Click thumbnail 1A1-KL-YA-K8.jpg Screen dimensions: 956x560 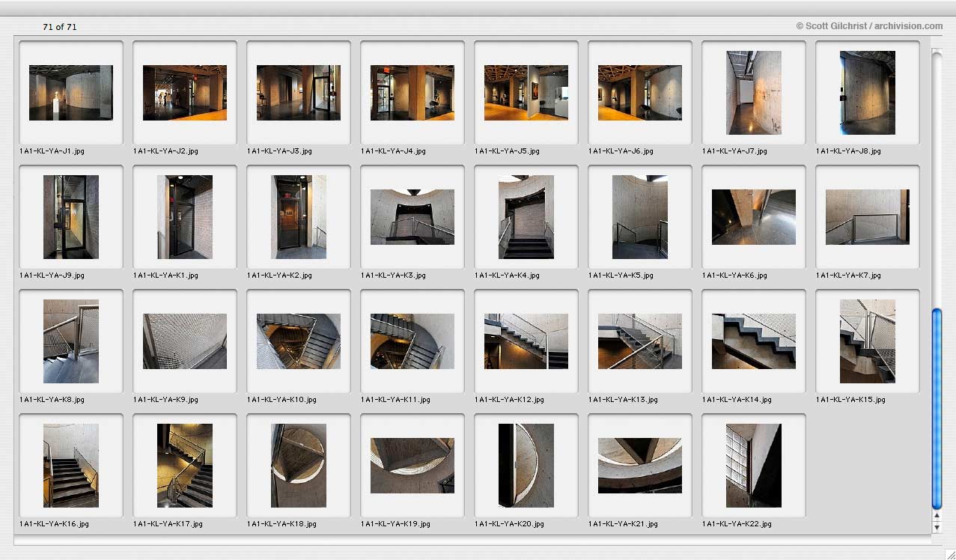coord(71,341)
